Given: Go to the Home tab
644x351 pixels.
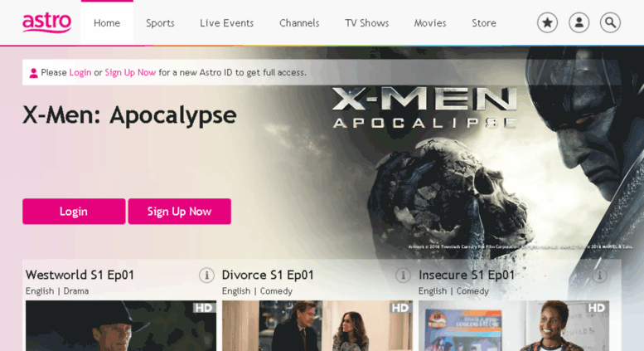Looking at the screenshot, I should [x=107, y=23].
